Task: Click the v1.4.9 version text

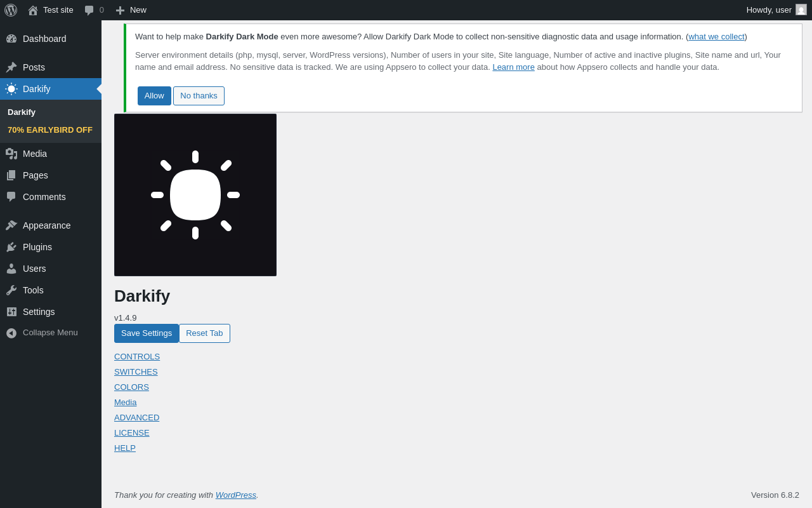Action: tap(126, 318)
